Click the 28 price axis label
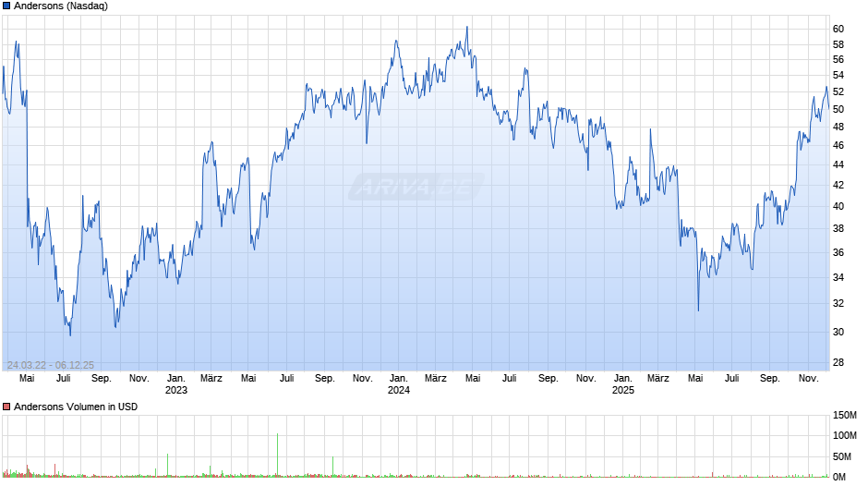868x486 pixels. tap(838, 363)
